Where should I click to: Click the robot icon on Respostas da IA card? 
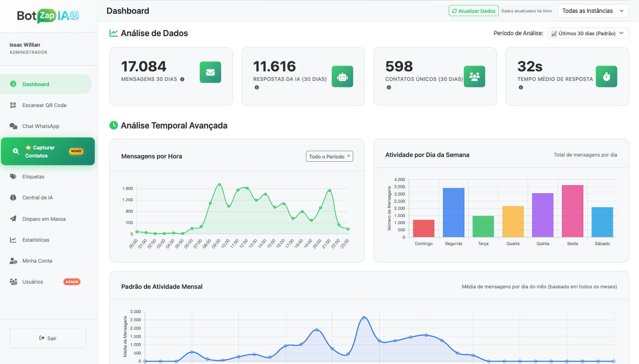pos(342,76)
